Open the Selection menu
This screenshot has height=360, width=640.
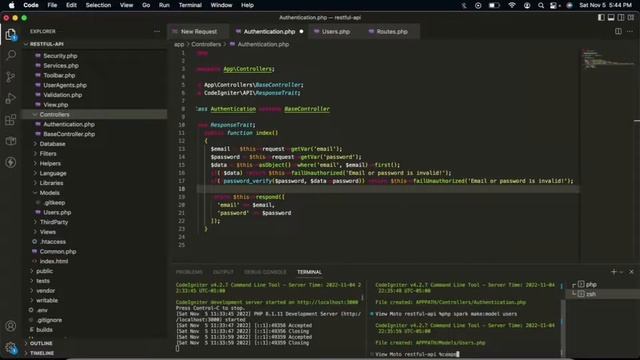[x=98, y=5]
